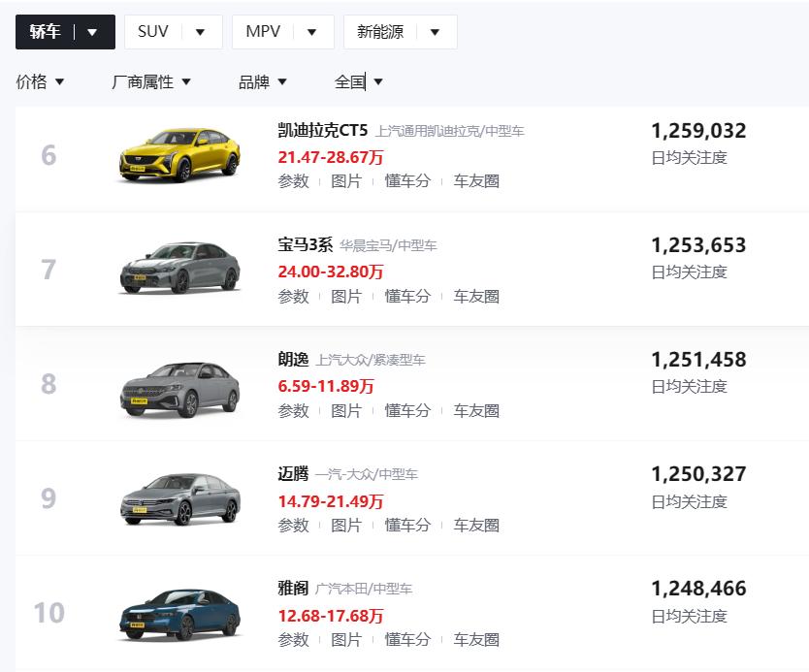809x672 pixels.
Task: Open 车友圈 for 朗逸
Action: point(476,411)
